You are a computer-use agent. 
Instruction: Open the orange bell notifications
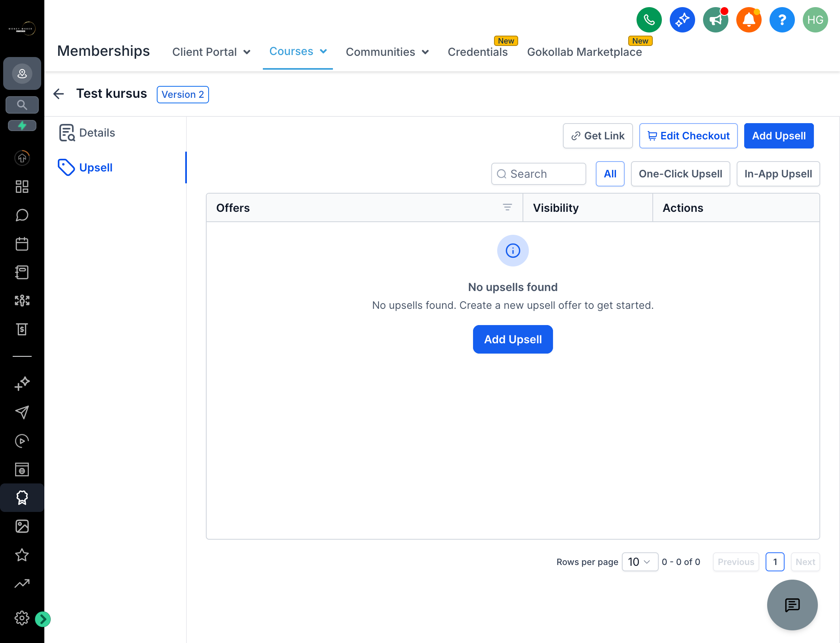tap(749, 20)
